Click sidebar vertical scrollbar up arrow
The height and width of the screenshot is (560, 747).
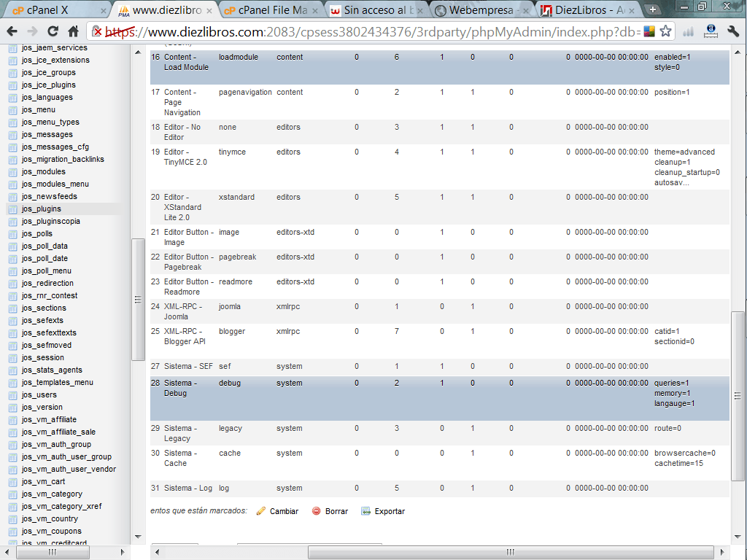click(x=138, y=52)
